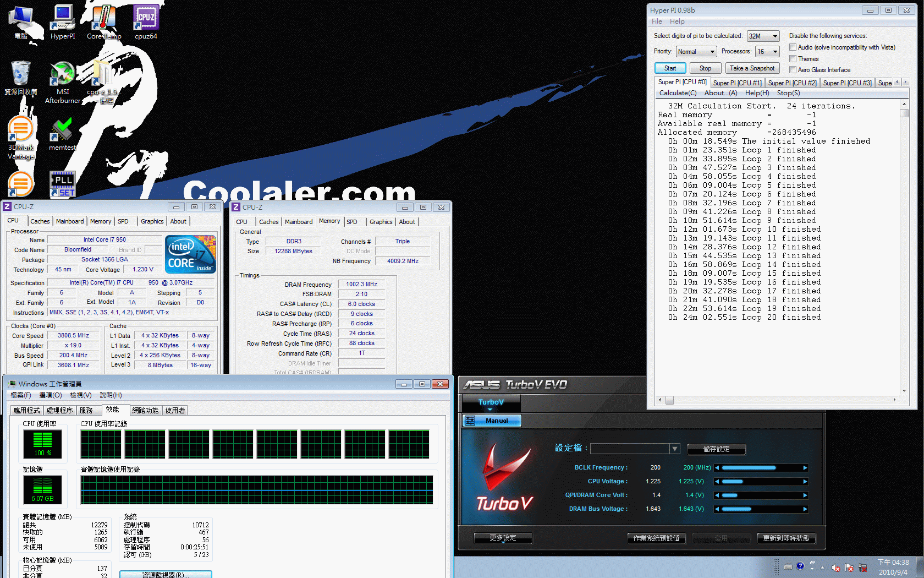
Task: Click the OS default values button in TurboV
Action: click(656, 538)
